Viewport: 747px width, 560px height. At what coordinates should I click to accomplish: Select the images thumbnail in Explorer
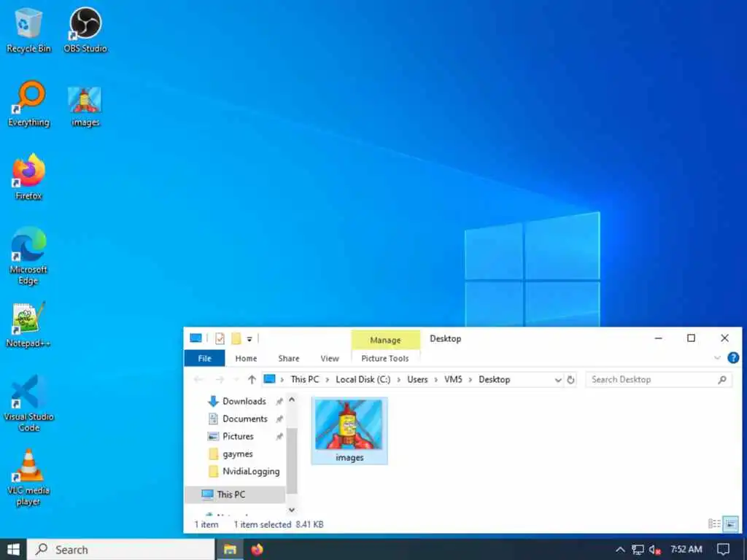(349, 430)
